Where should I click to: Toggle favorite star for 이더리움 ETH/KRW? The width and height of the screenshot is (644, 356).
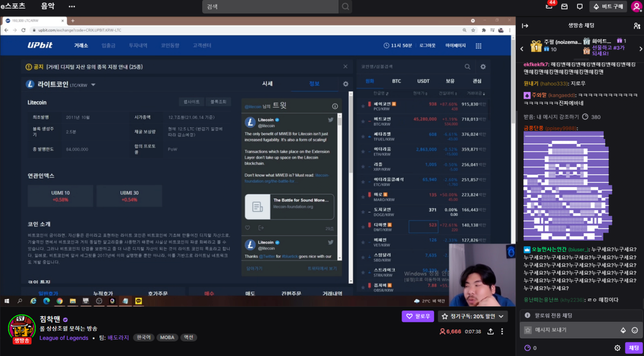(362, 152)
